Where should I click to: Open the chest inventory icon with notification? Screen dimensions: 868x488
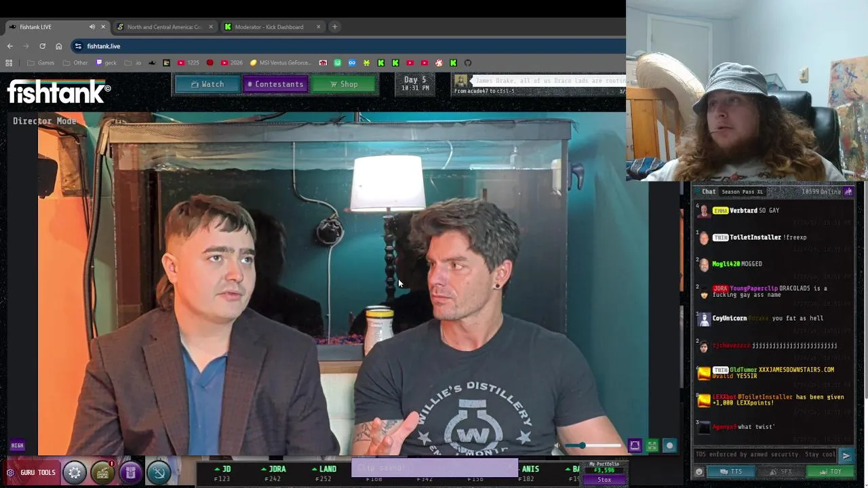point(102,472)
